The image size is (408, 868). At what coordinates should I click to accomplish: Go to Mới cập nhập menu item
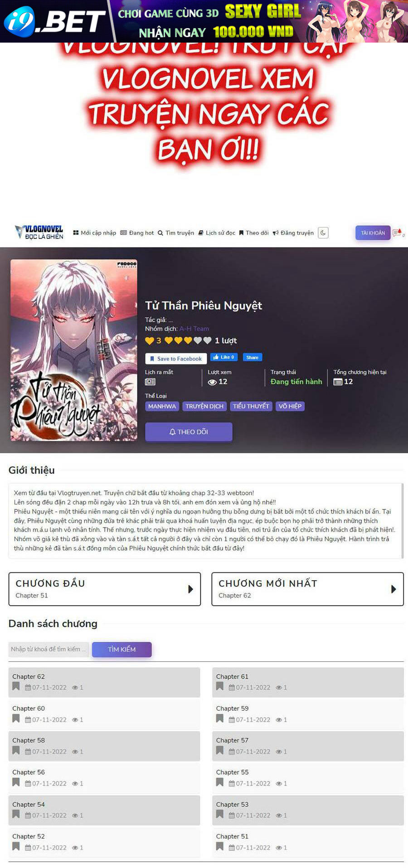[95, 233]
